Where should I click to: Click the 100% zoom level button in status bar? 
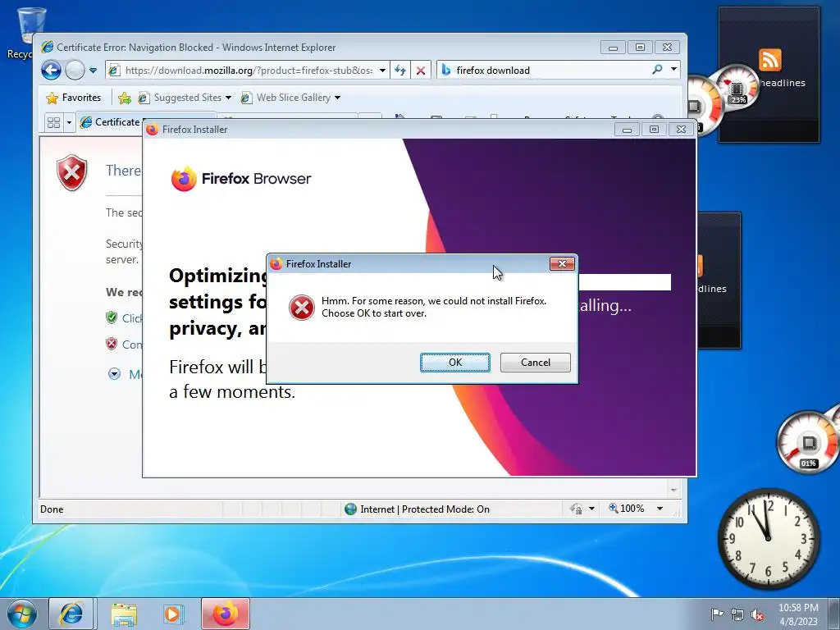pos(626,509)
